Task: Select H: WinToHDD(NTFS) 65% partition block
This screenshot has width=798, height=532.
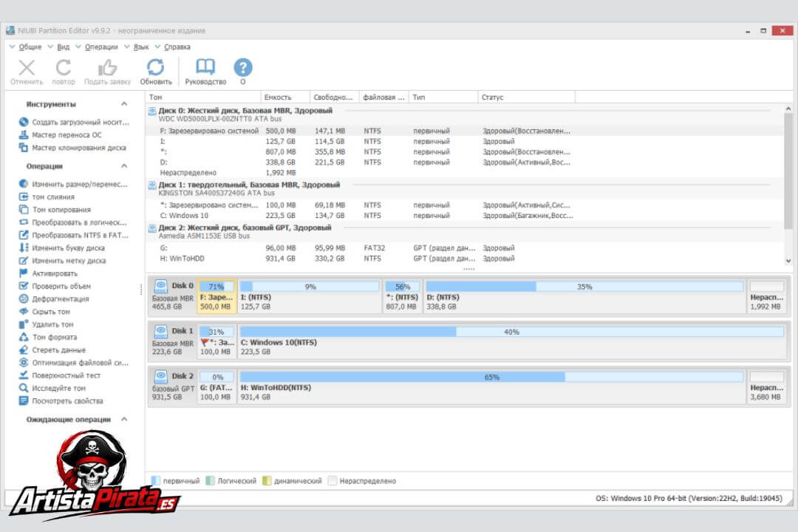Action: 491,386
